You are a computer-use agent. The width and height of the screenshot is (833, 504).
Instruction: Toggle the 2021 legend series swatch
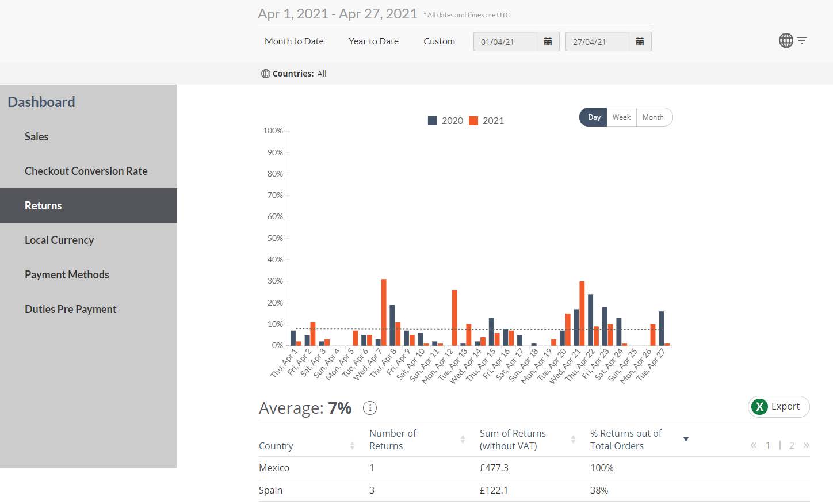(473, 121)
